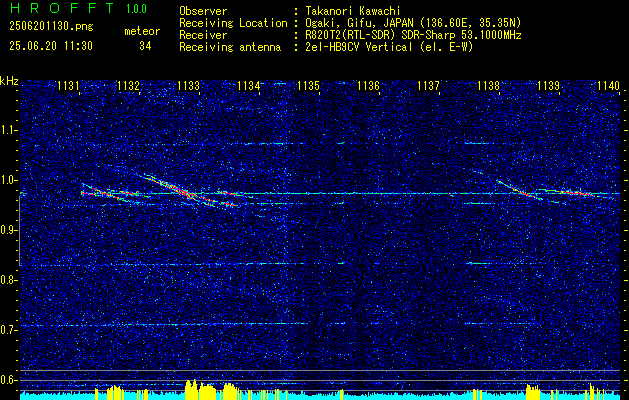Screen dimensions: 629x400
Task: Click the 0.6 kHz axis label
Action: (9, 380)
